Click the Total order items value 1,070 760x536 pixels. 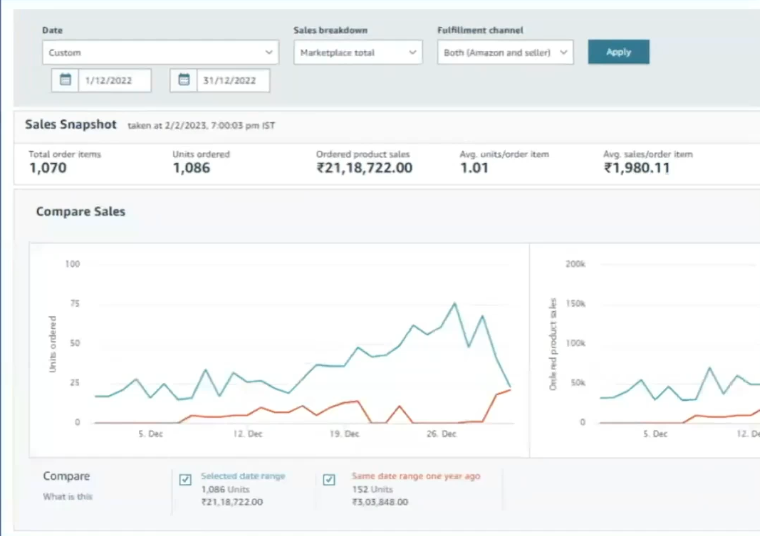[x=48, y=168]
